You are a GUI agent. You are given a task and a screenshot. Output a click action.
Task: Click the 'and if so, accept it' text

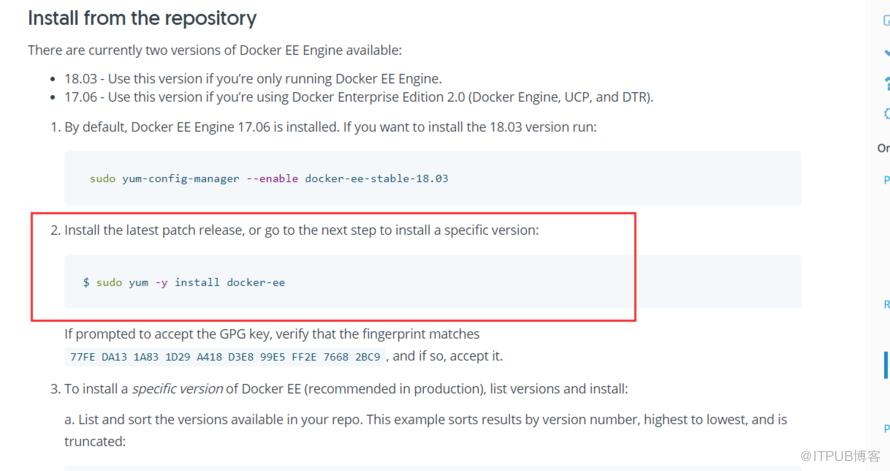click(x=448, y=356)
